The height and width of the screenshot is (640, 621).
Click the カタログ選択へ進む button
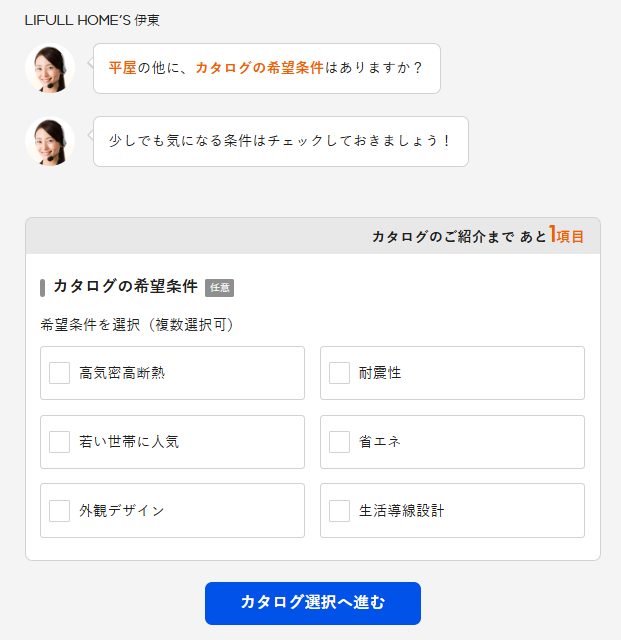tap(313, 603)
